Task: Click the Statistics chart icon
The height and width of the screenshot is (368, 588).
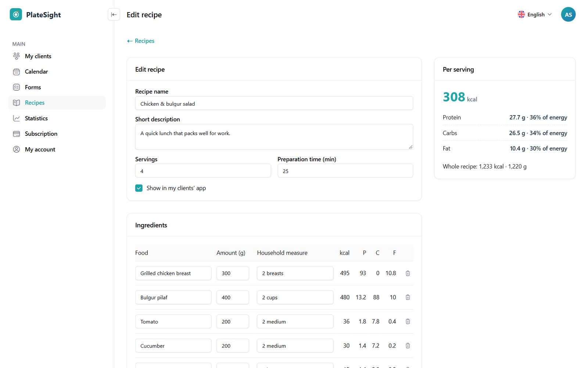Action: (x=17, y=118)
